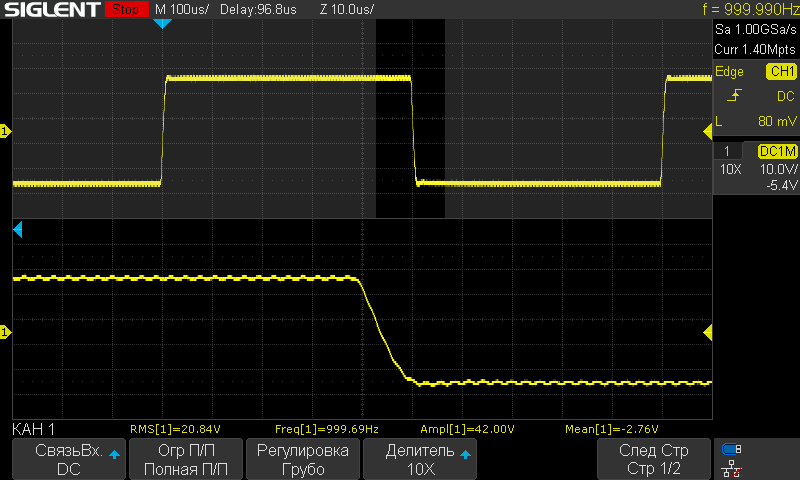Select the blue trigger position marker at top

[162, 23]
